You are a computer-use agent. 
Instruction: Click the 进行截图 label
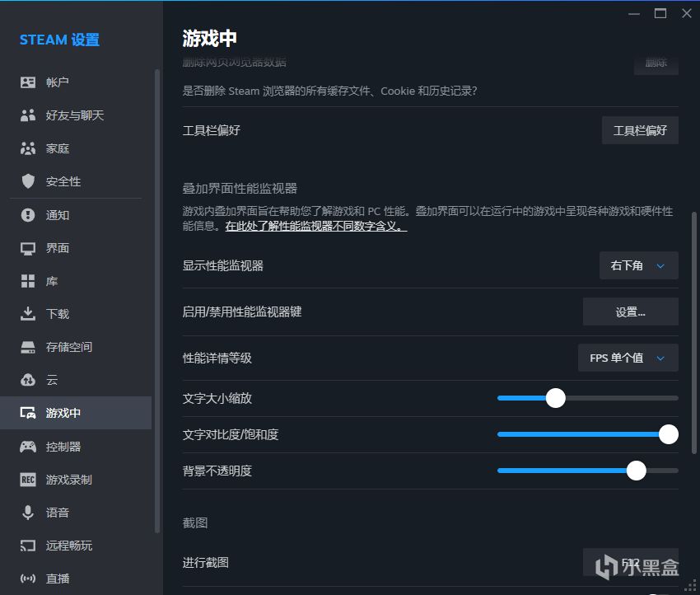(x=205, y=562)
